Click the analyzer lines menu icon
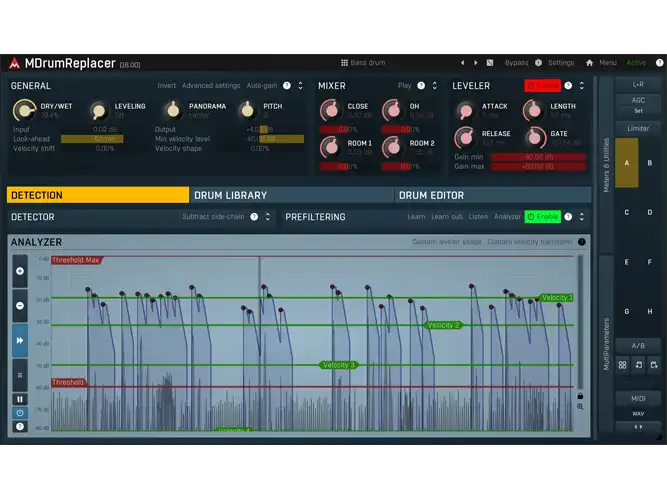 20,375
